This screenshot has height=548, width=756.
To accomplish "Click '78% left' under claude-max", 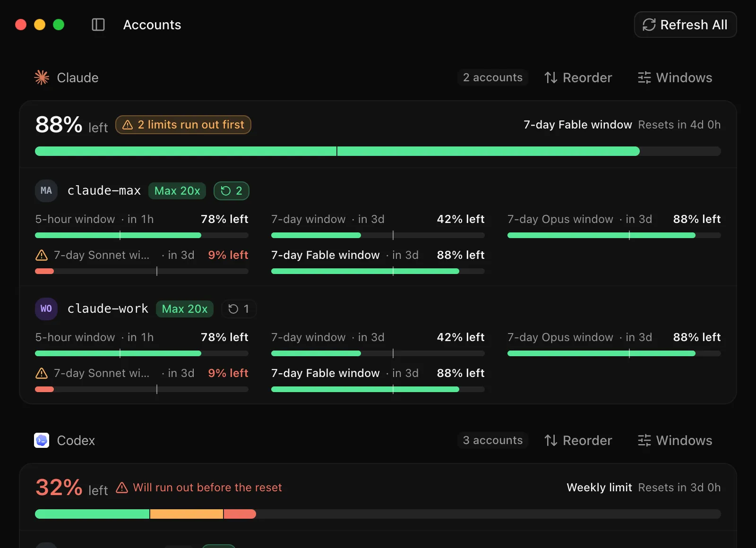I will 224,219.
